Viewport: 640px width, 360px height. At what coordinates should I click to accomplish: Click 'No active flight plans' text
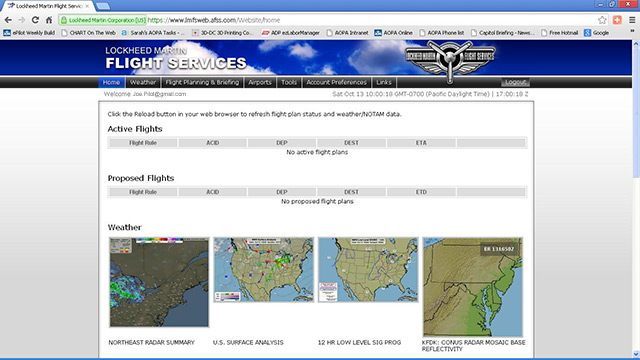(317, 152)
